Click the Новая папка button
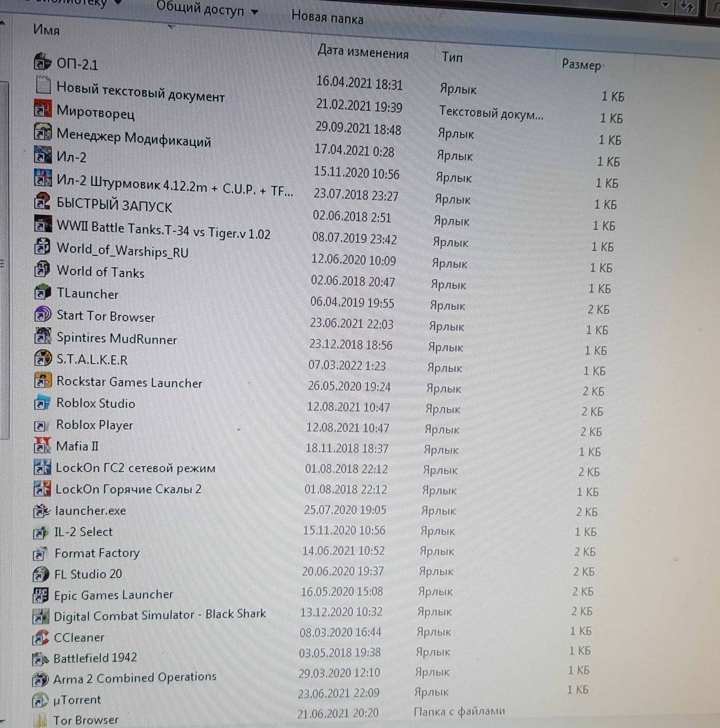The width and height of the screenshot is (720, 728). [x=327, y=17]
